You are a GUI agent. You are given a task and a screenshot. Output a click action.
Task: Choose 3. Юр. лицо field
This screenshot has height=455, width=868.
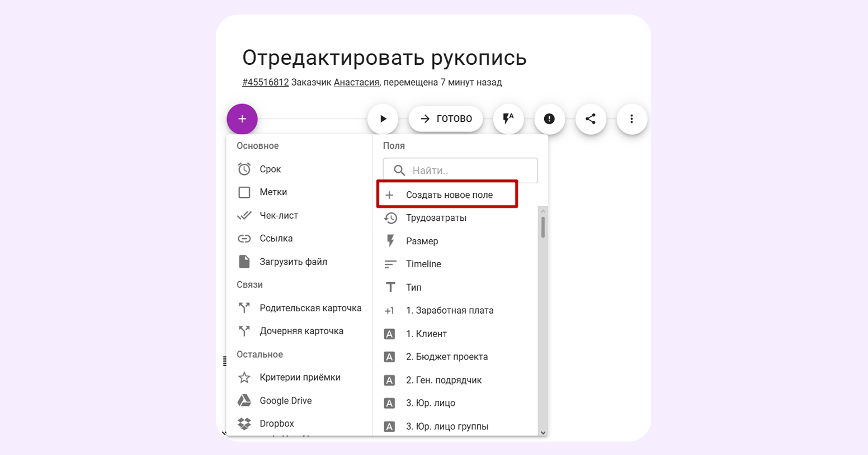tap(455, 403)
